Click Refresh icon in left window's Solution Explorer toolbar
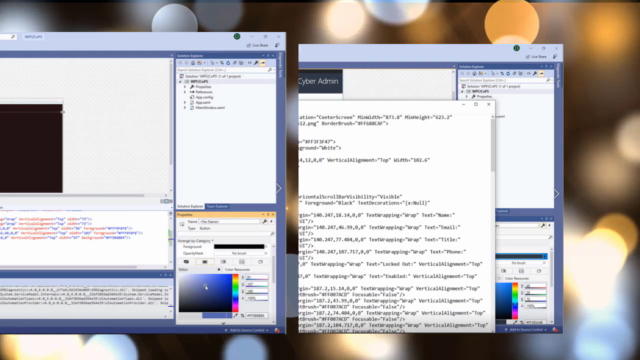 pos(228,63)
